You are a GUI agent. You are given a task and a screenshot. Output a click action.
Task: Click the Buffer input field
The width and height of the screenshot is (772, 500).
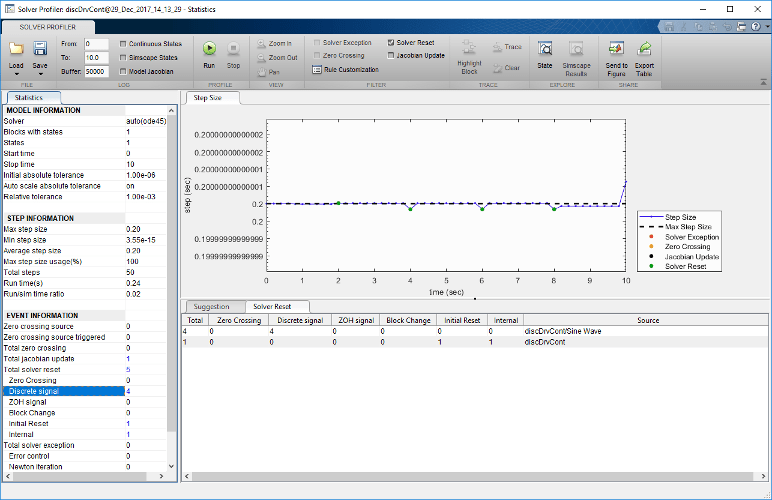(x=96, y=72)
